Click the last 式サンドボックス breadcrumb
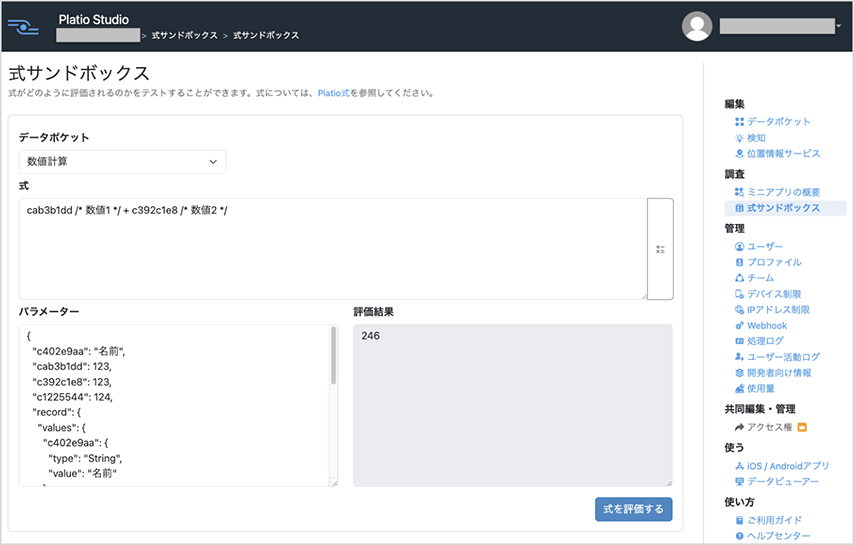This screenshot has height=545, width=854. [266, 35]
